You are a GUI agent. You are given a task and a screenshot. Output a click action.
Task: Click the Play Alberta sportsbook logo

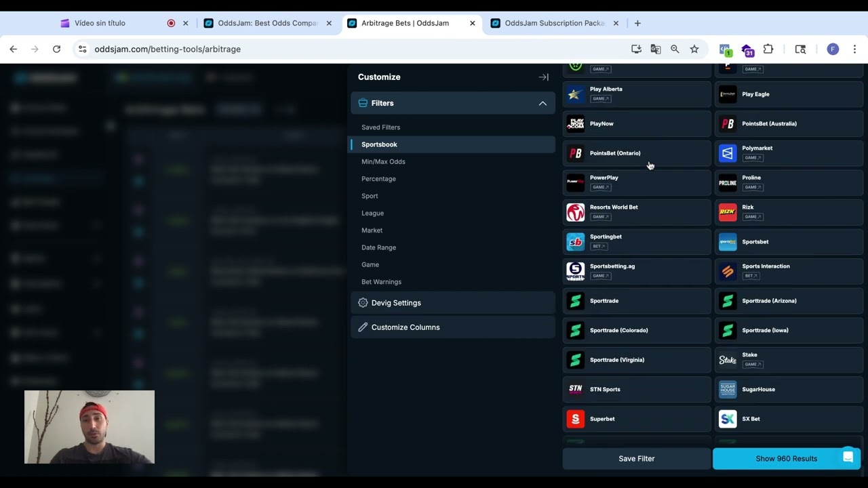[x=575, y=94]
